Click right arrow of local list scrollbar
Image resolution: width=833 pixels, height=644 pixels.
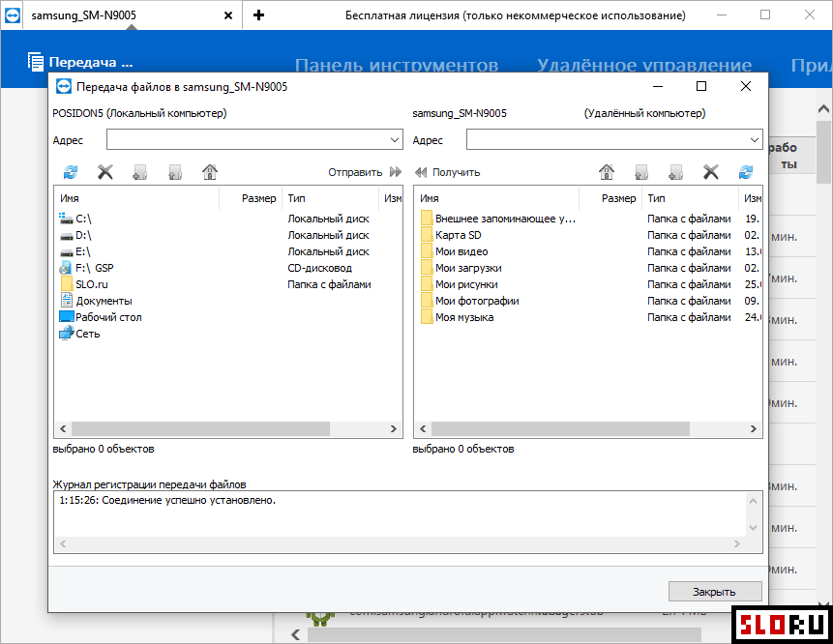point(394,428)
